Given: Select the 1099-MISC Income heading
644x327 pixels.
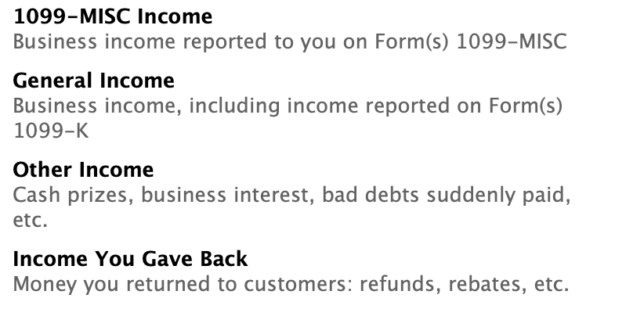Looking at the screenshot, I should [113, 17].
